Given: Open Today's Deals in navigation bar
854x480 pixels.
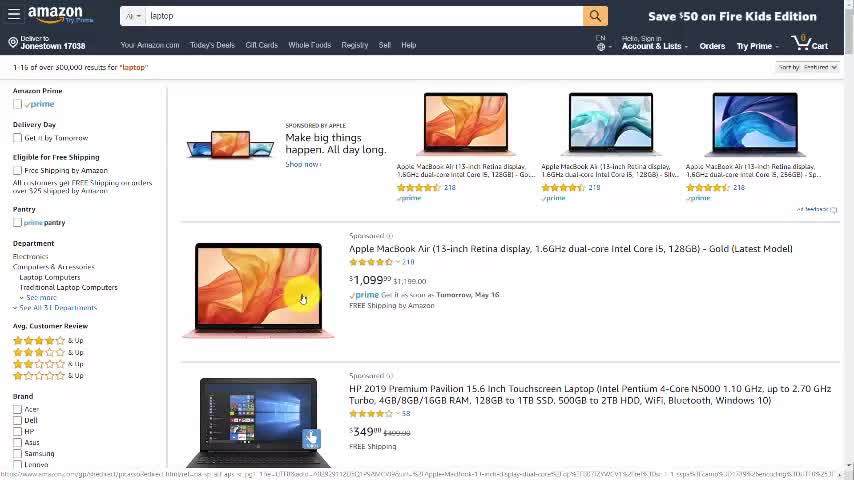Looking at the screenshot, I should 212,45.
